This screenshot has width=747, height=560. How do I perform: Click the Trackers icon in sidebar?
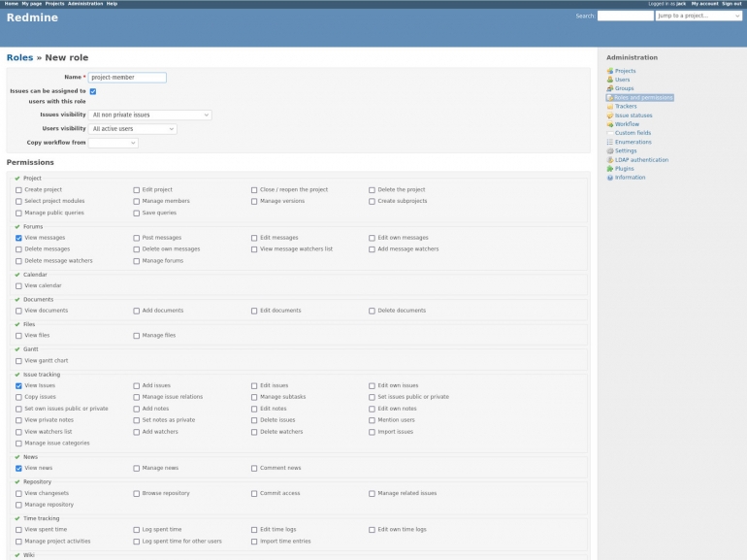tap(610, 107)
